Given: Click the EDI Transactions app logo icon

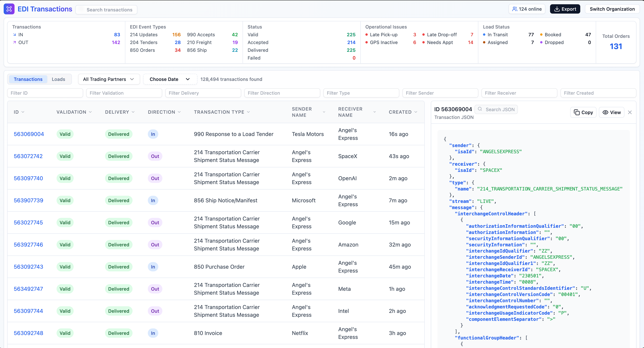Looking at the screenshot, I should point(9,9).
